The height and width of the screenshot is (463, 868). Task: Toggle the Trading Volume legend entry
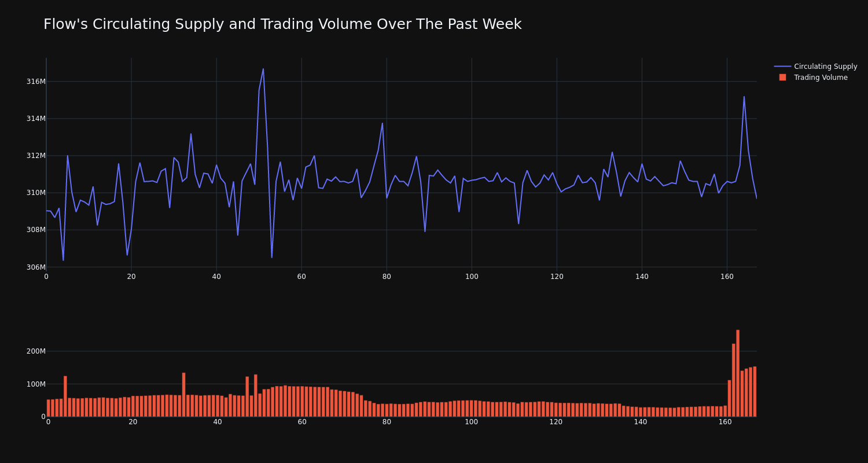815,78
